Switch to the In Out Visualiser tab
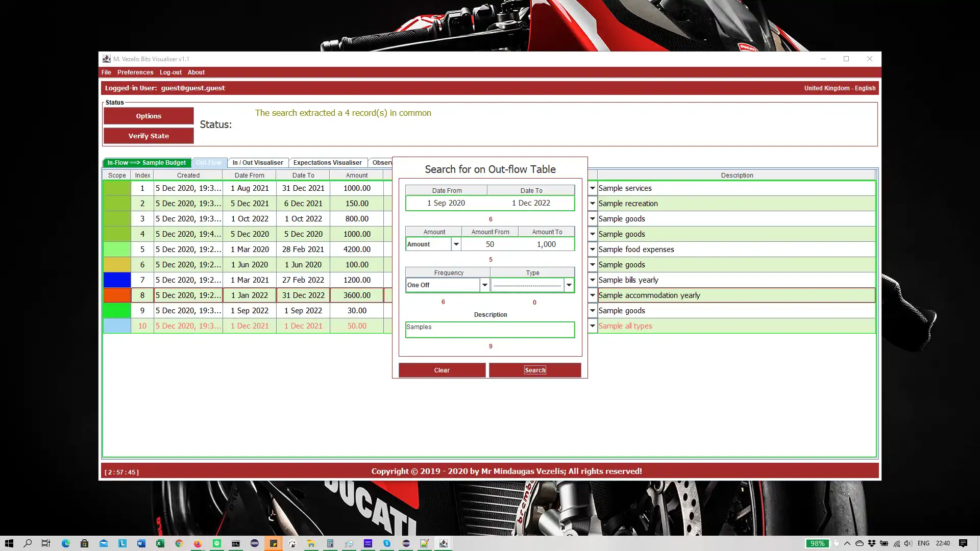 pyautogui.click(x=258, y=162)
